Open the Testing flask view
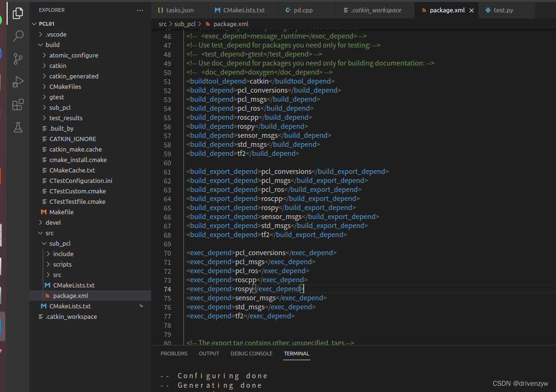Image resolution: width=556 pixels, height=392 pixels. pos(18,127)
